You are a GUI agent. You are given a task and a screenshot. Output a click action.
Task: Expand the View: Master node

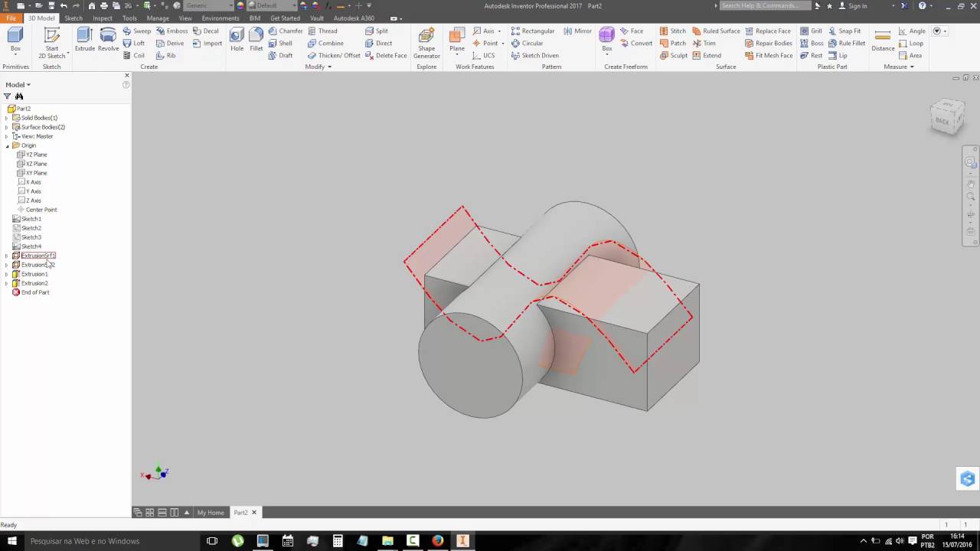[6, 136]
